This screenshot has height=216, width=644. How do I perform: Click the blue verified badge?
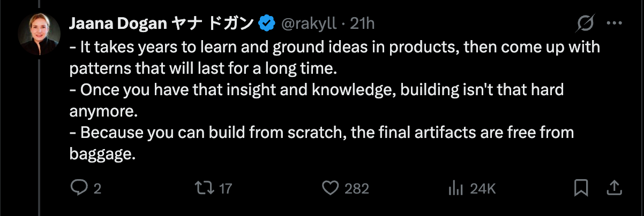coord(266,23)
